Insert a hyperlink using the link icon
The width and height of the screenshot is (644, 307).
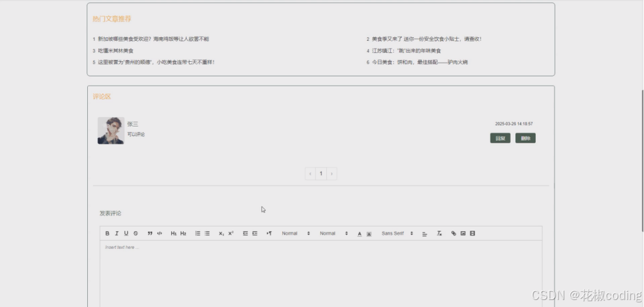453,234
